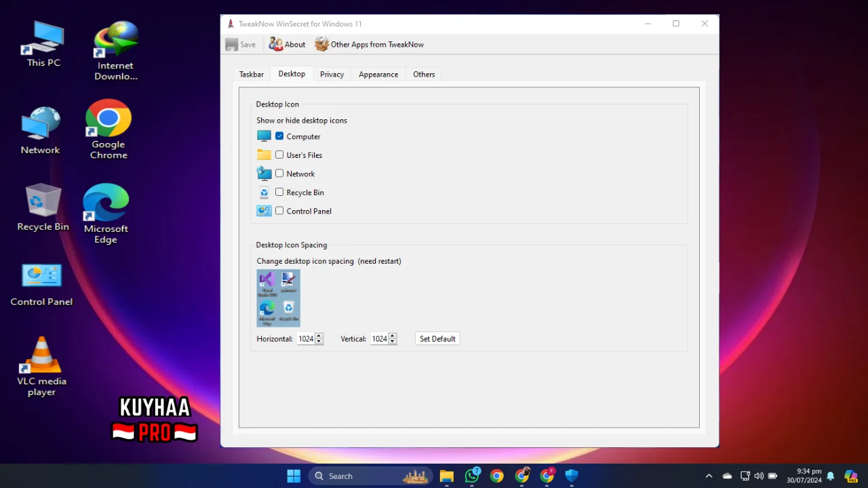This screenshot has width=868, height=488.
Task: Enable the User's Files checkbox
Action: pyautogui.click(x=279, y=155)
